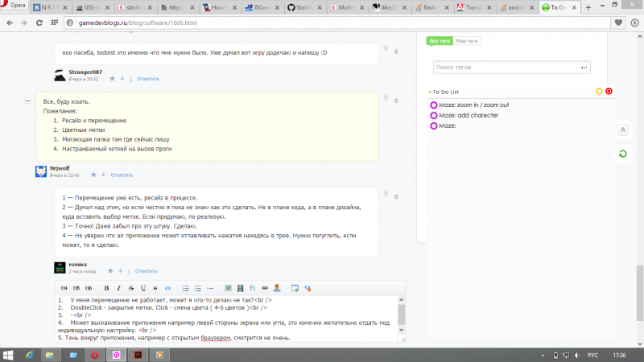Insert a bulleted list in editor

tap(185, 287)
